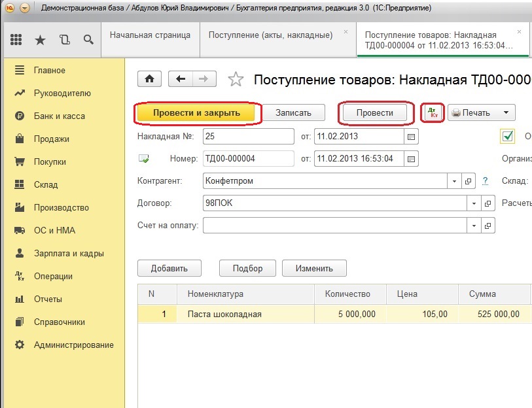This screenshot has height=408, width=532.
Task: Open the 1C main menu dropdown icon
Action: [x=24, y=8]
